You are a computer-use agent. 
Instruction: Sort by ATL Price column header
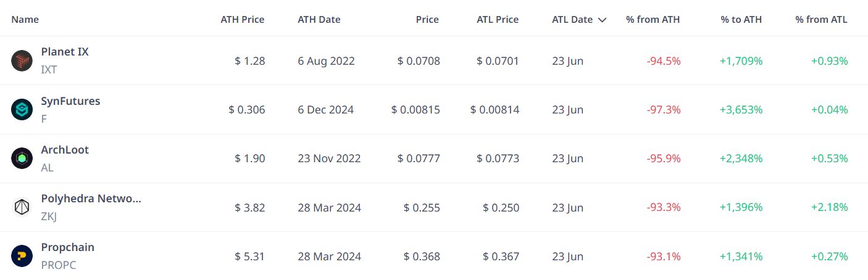point(498,19)
